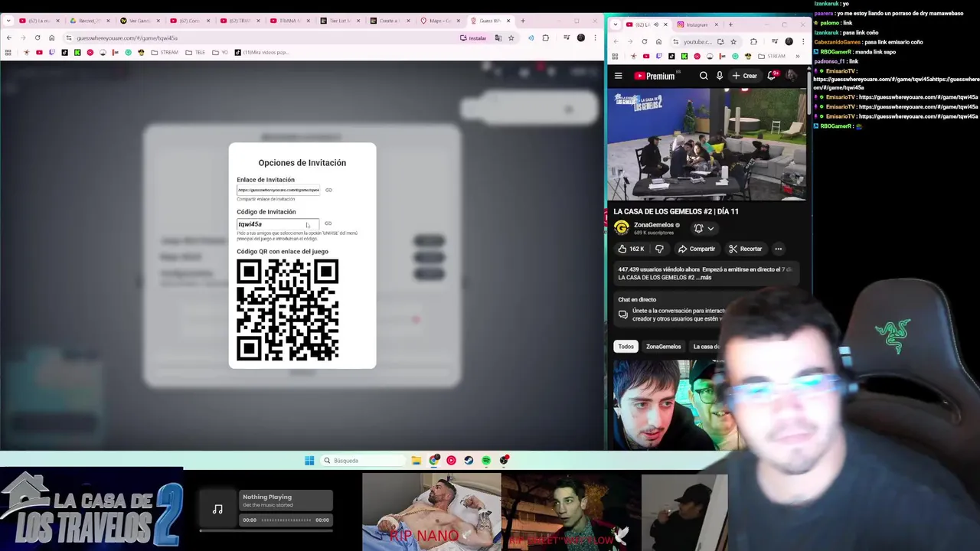Switch to the Tier List tab

click(341, 21)
